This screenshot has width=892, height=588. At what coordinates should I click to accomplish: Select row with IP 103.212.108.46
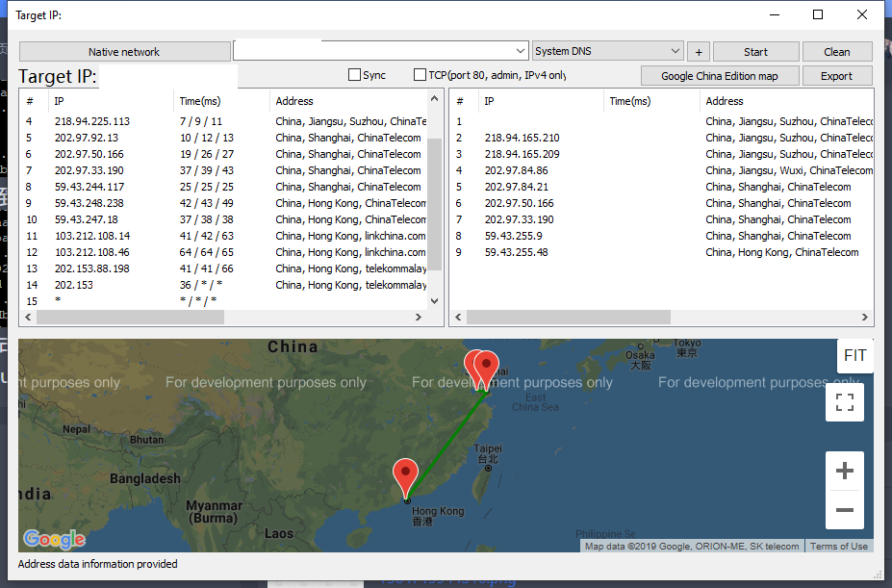coord(225,252)
